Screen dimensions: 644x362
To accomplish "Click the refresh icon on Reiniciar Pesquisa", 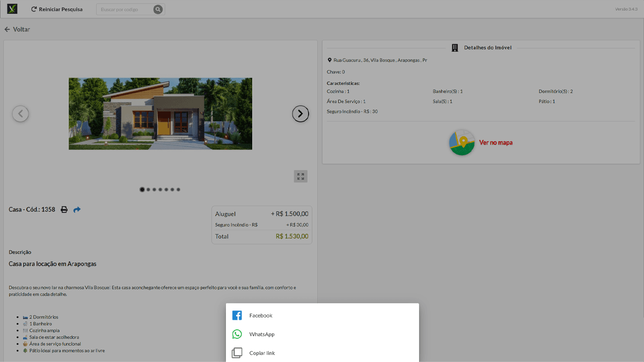I will pos(34,9).
